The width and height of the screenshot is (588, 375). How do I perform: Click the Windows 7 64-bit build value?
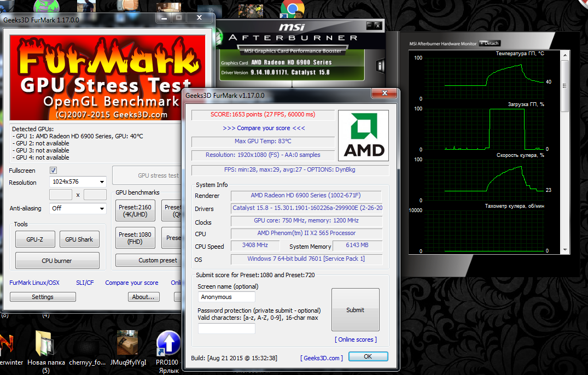[x=306, y=259]
